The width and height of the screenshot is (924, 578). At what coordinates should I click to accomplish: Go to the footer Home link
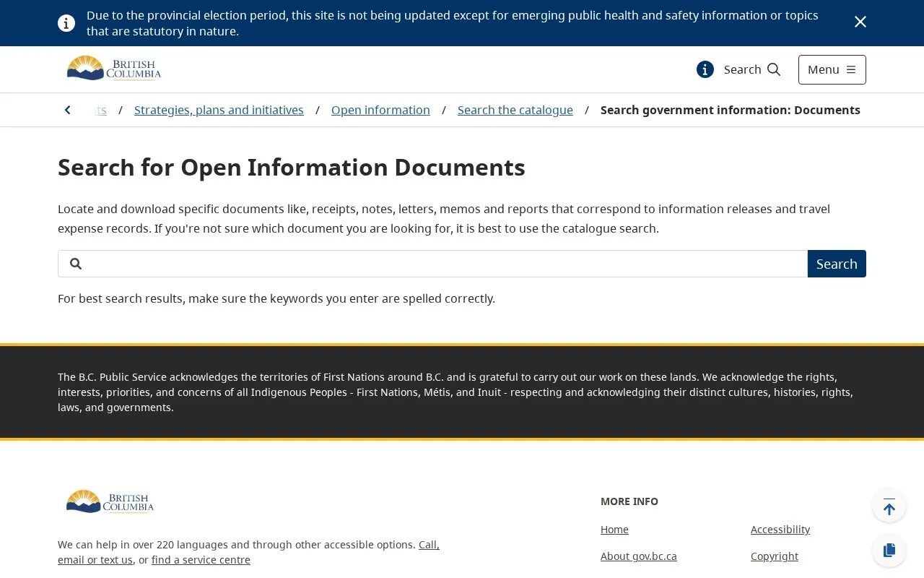(x=614, y=530)
